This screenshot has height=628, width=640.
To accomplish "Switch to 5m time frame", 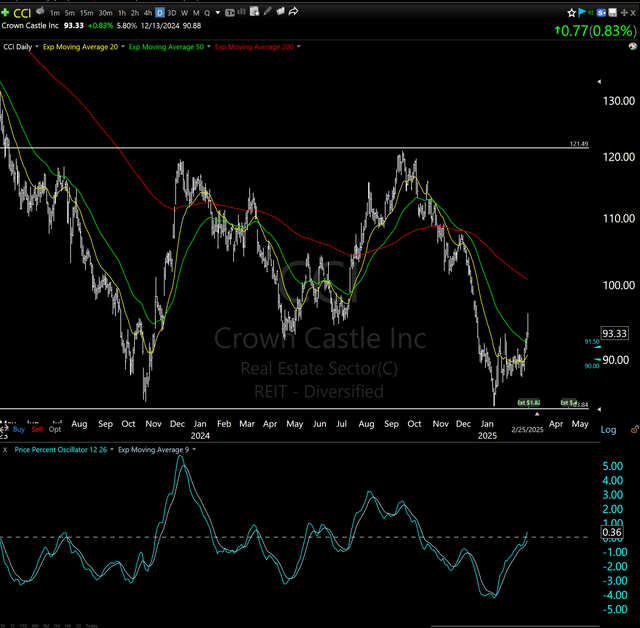I will coord(69,13).
